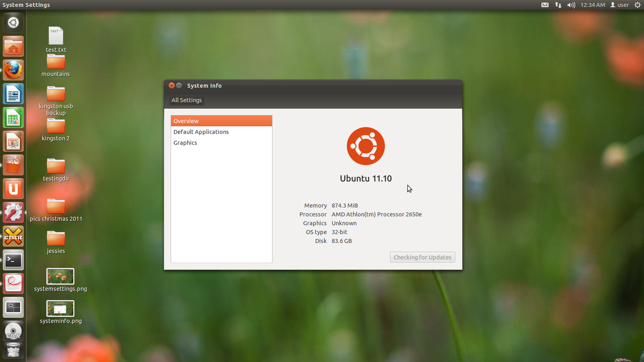
Task: Select the test.txt desktop file
Action: (56, 39)
